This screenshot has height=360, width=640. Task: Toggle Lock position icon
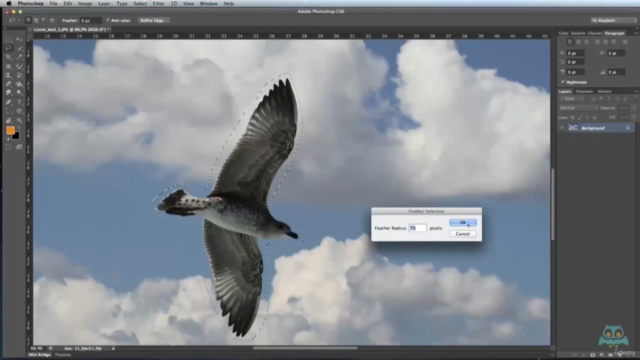coord(587,118)
